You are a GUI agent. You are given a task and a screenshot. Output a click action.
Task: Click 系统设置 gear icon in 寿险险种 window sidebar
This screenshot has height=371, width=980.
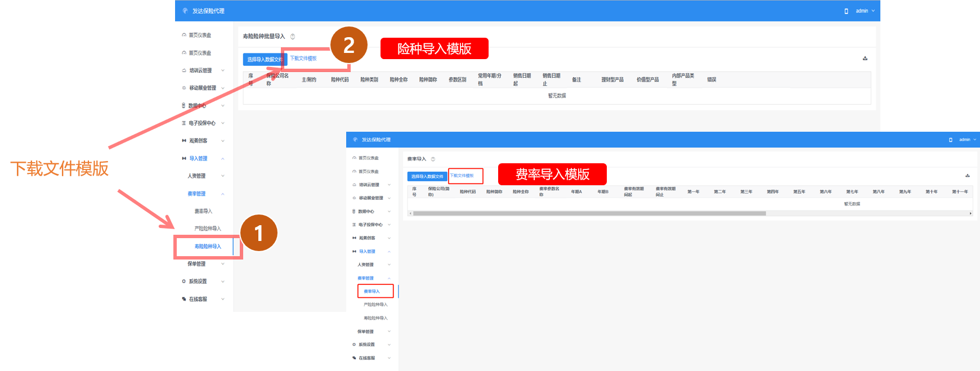click(184, 281)
